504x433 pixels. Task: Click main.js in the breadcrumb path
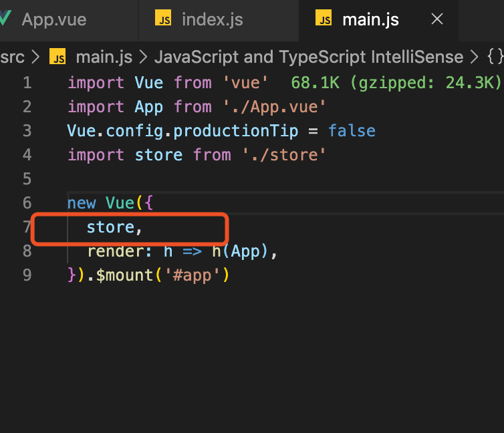point(104,57)
